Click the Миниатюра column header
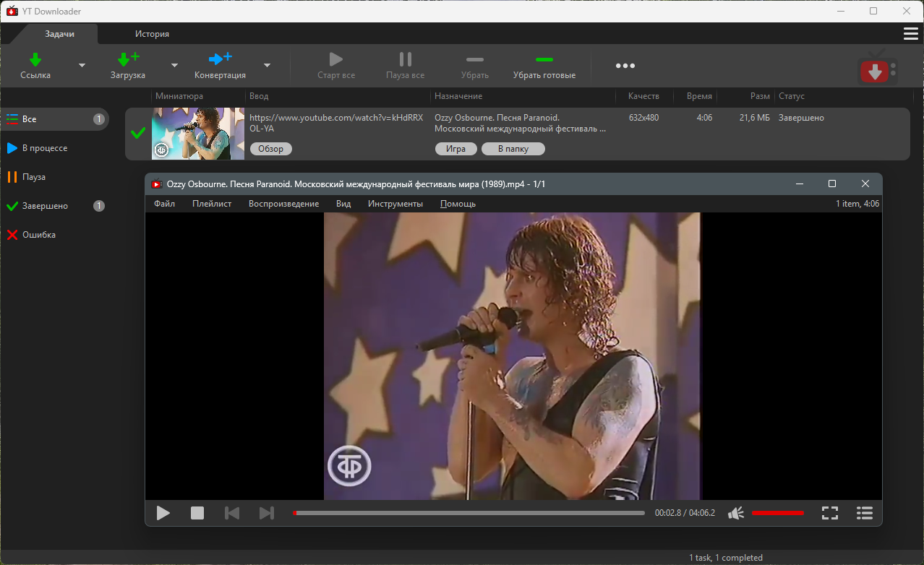924x565 pixels. pos(179,96)
